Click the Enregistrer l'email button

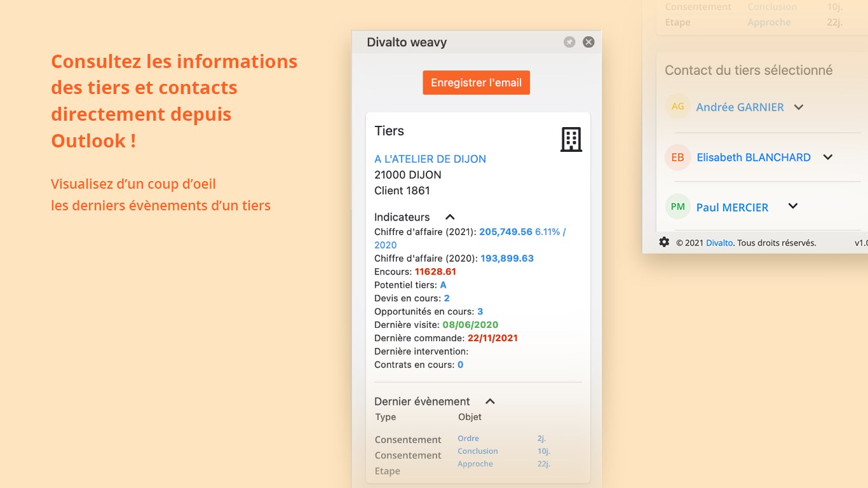click(x=476, y=83)
